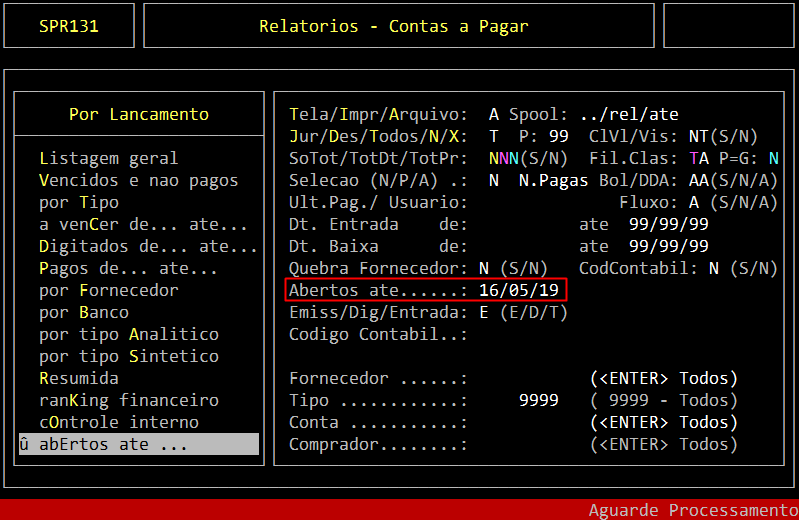Toggle the 'CodContabil' N (S/N) value

(x=713, y=268)
